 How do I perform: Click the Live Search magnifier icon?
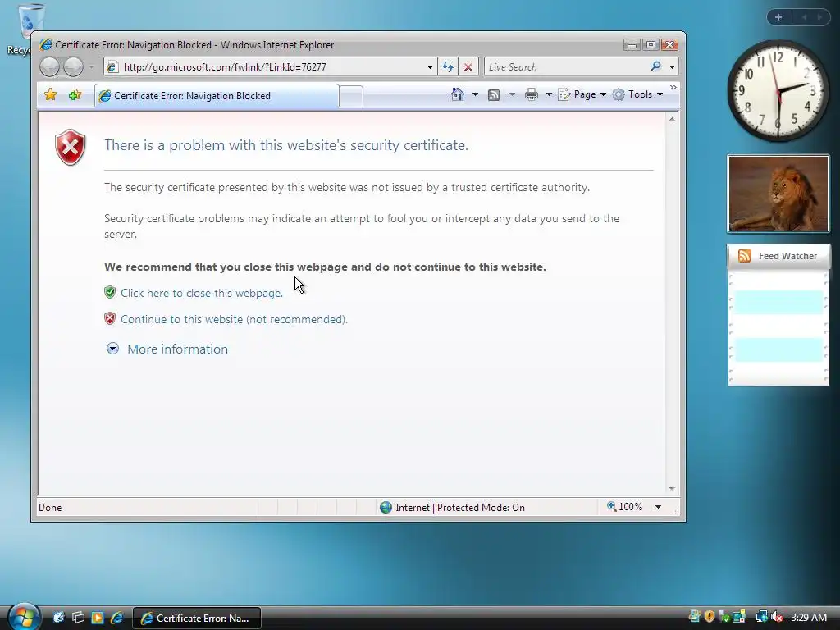[655, 66]
